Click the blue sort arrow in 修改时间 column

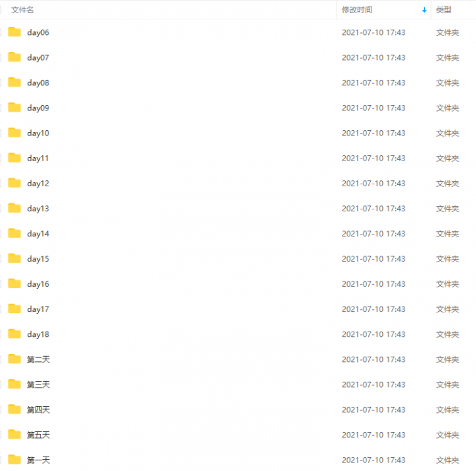[424, 11]
